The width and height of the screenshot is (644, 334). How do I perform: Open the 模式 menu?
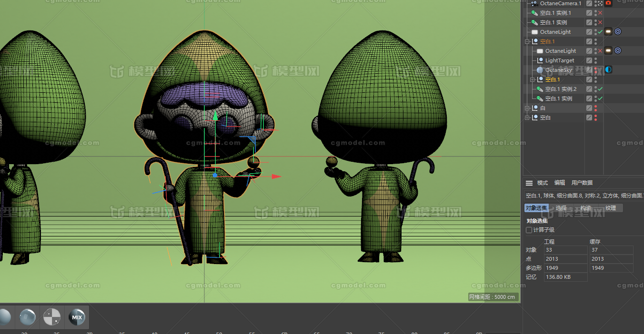pyautogui.click(x=543, y=183)
